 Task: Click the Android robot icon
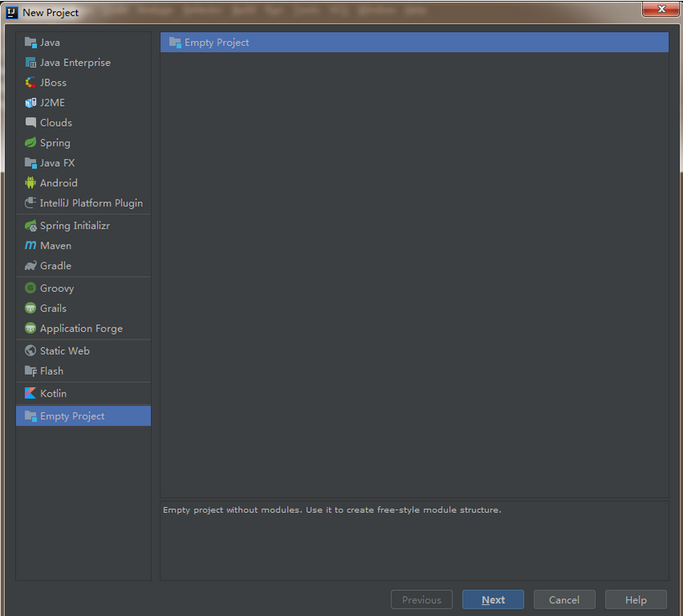point(30,183)
